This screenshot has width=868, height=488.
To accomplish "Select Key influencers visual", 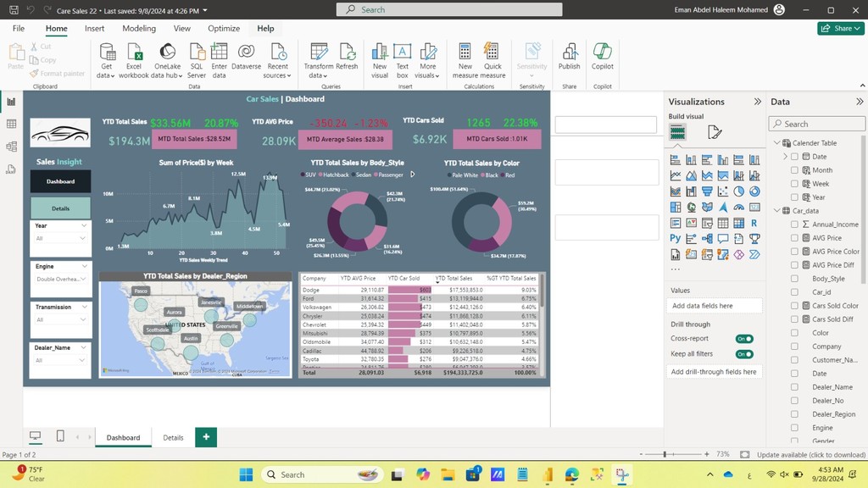I will click(692, 238).
